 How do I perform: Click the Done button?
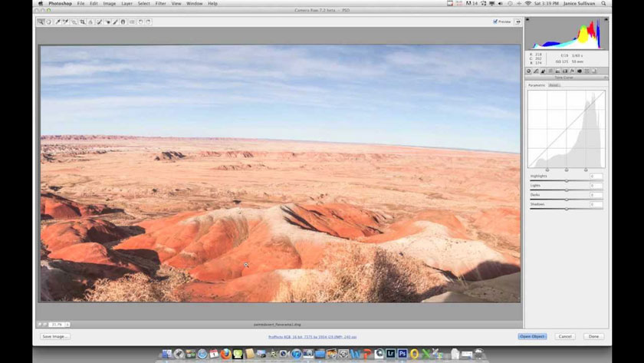click(x=593, y=336)
